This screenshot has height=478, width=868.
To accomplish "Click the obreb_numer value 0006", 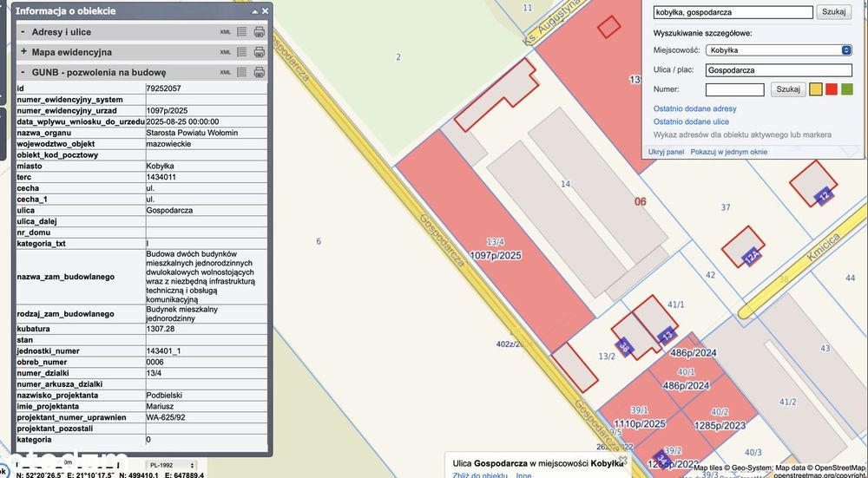I will click(x=154, y=362).
